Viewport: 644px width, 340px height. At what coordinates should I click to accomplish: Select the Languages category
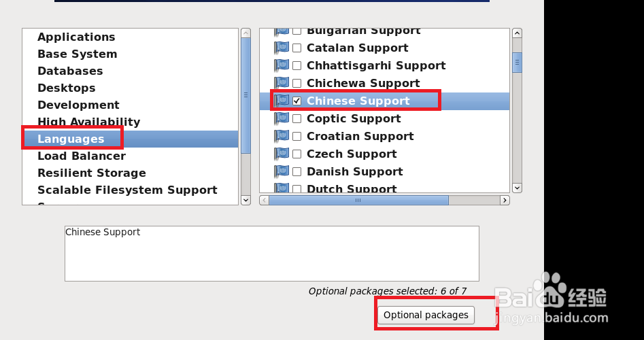[x=71, y=139]
